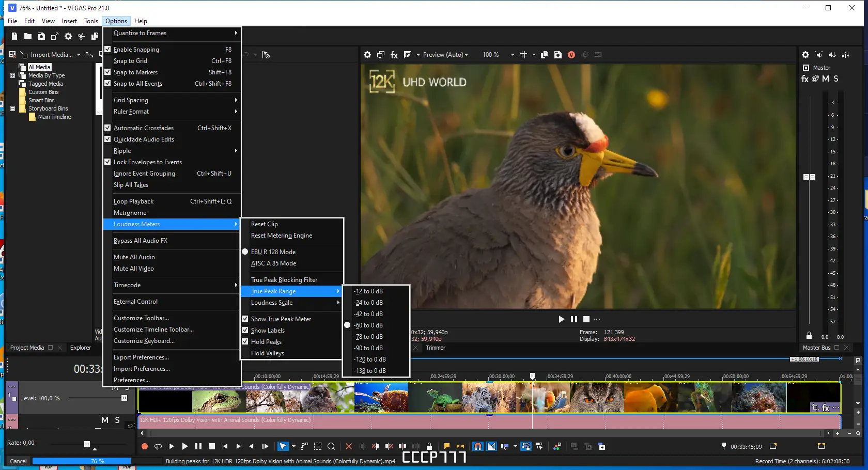Open the Preferences... menu entry

point(132,380)
